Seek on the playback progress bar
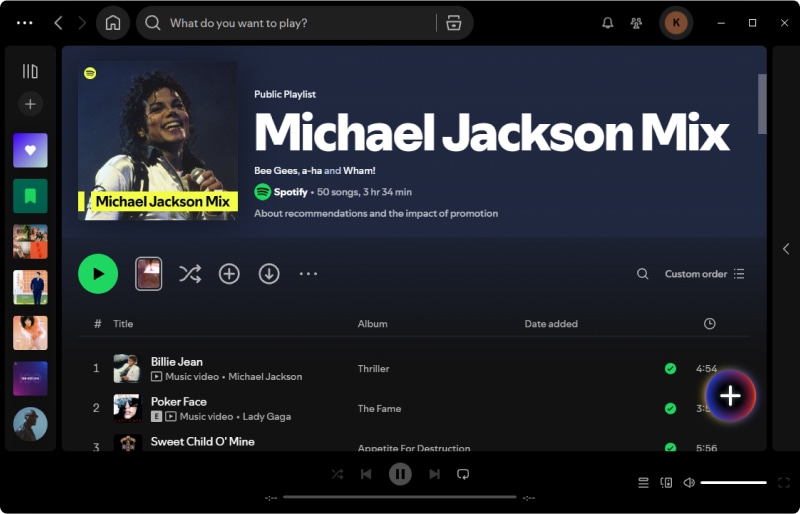 pos(399,497)
